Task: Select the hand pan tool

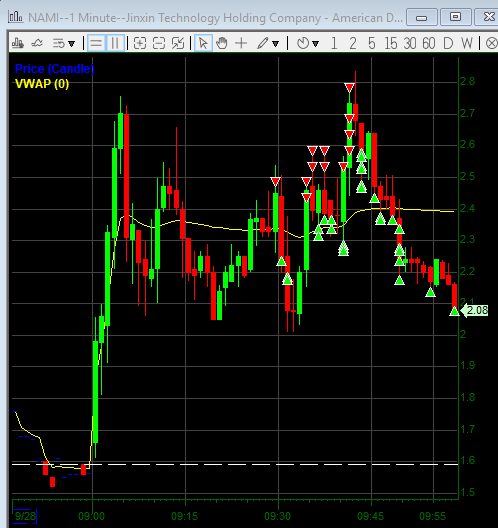Action: [x=222, y=43]
